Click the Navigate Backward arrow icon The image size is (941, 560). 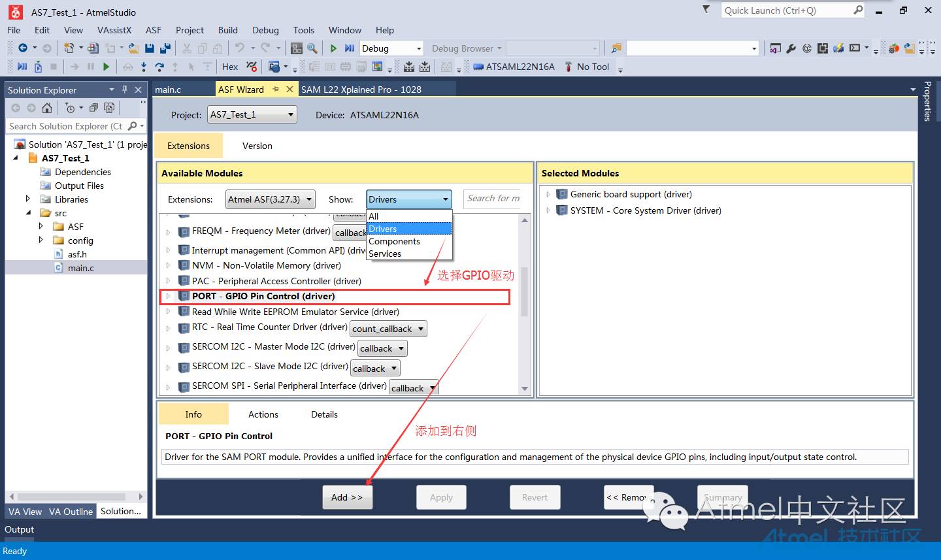click(x=22, y=48)
